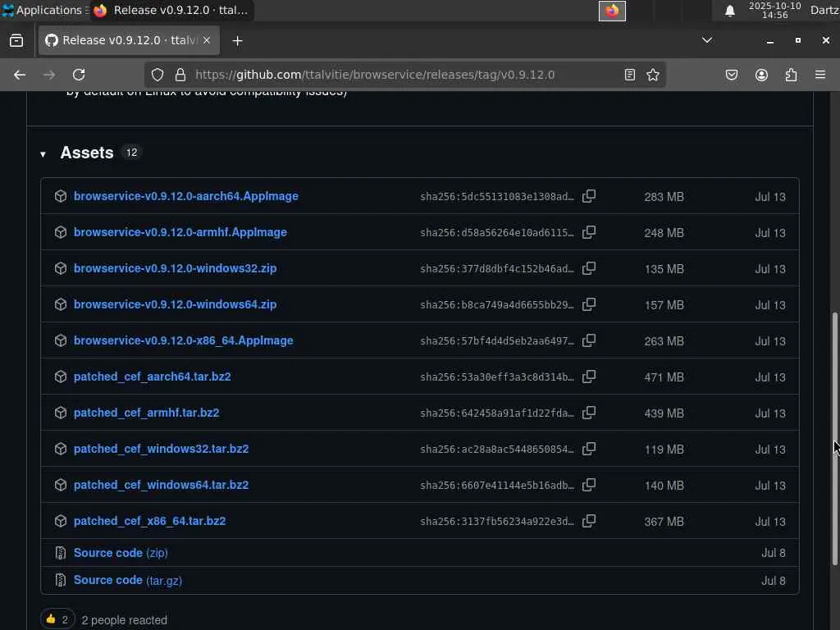Copy sha256 of patched_cef_windows32.tar.bz2
This screenshot has height=630, width=840.
[x=589, y=449]
